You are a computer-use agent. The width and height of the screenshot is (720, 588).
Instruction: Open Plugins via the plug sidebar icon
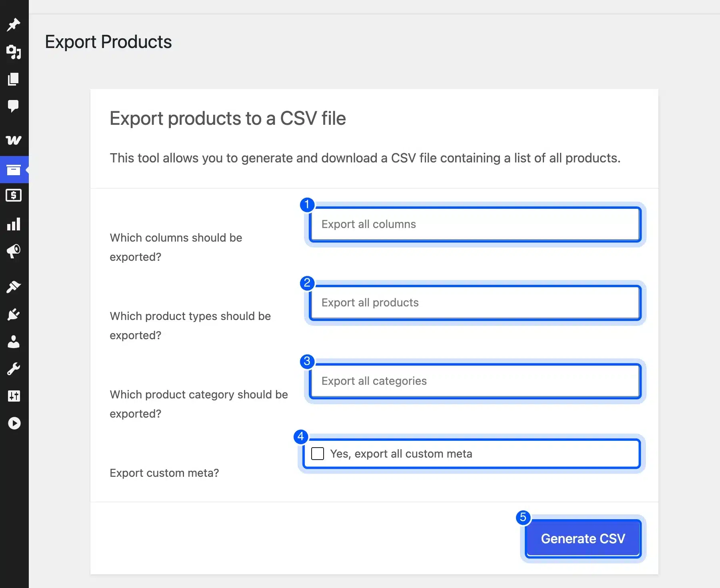pos(14,314)
